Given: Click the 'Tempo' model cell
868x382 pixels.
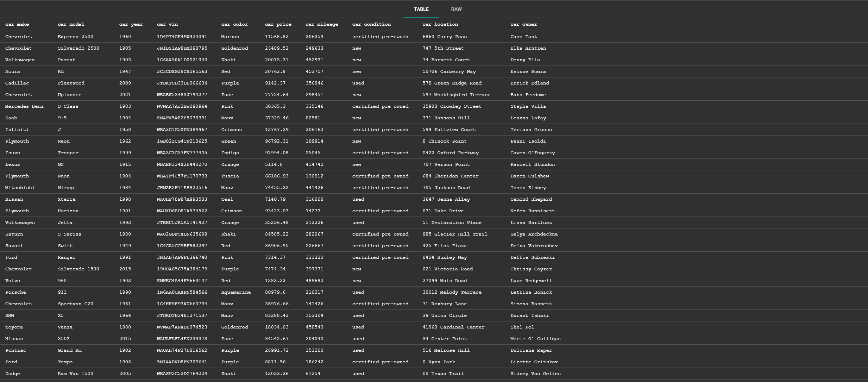Looking at the screenshot, I should (x=65, y=362).
